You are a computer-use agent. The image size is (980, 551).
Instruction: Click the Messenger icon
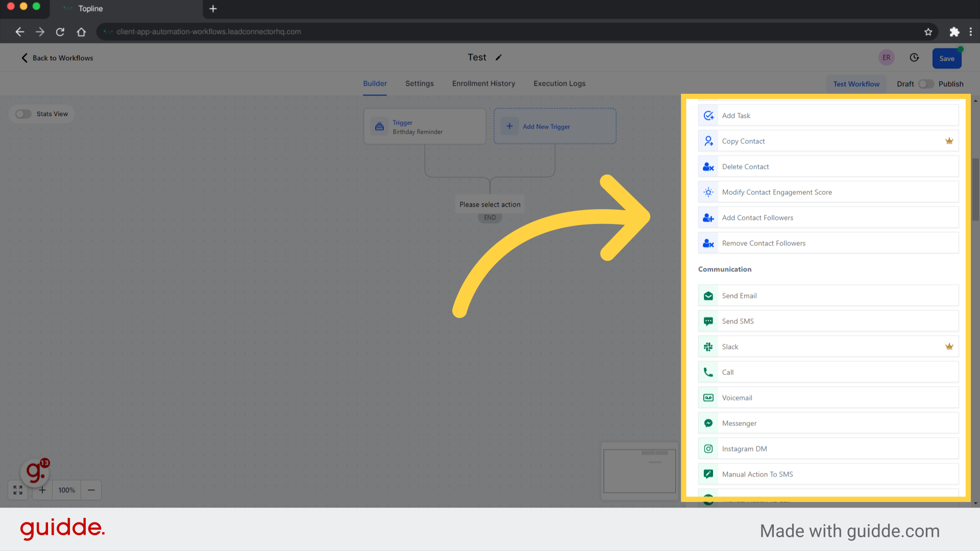click(708, 423)
